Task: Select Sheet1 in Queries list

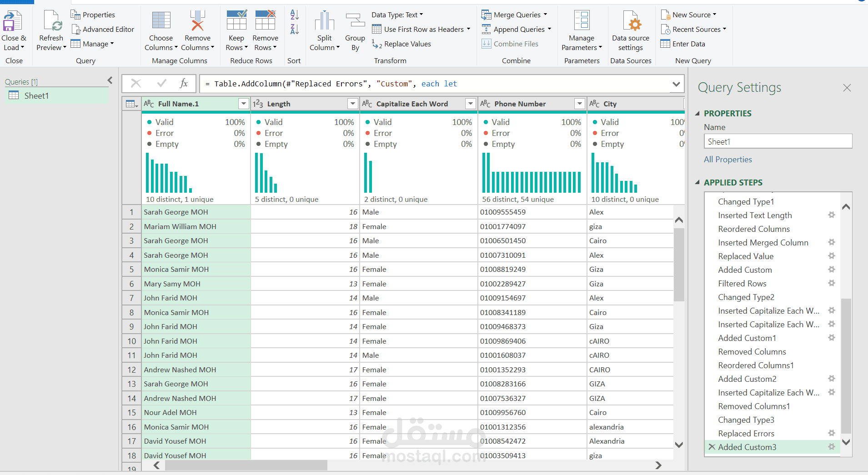Action: click(57, 95)
